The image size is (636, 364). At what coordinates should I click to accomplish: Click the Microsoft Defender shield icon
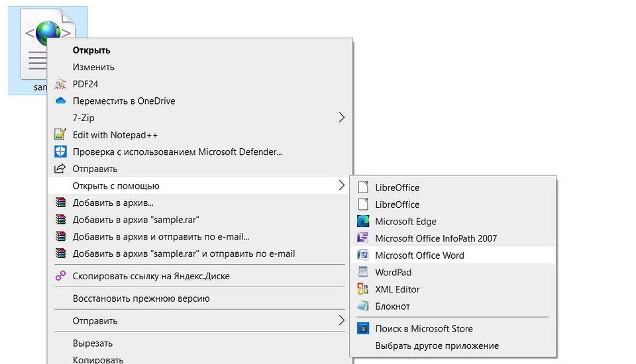(x=60, y=152)
